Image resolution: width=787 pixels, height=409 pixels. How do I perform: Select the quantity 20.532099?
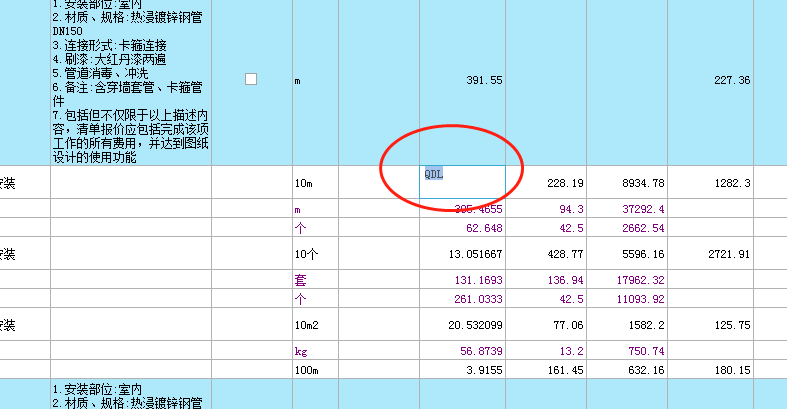click(475, 325)
